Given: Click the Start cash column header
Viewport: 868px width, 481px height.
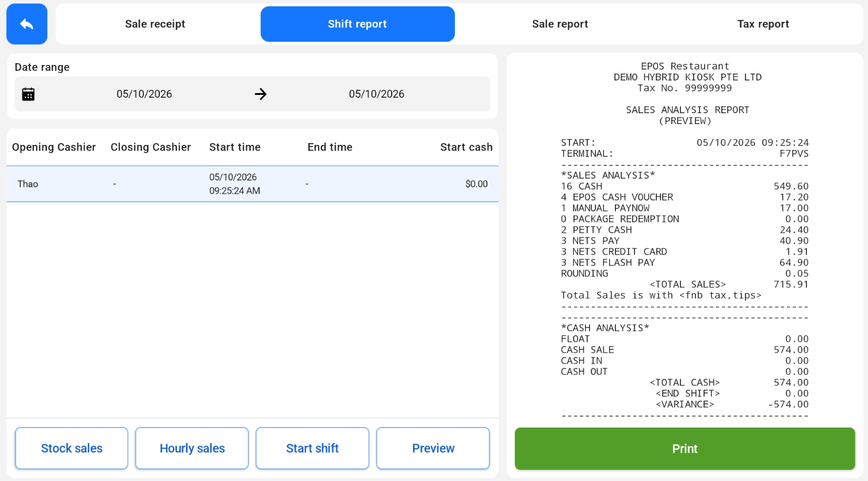Looking at the screenshot, I should coord(466,147).
